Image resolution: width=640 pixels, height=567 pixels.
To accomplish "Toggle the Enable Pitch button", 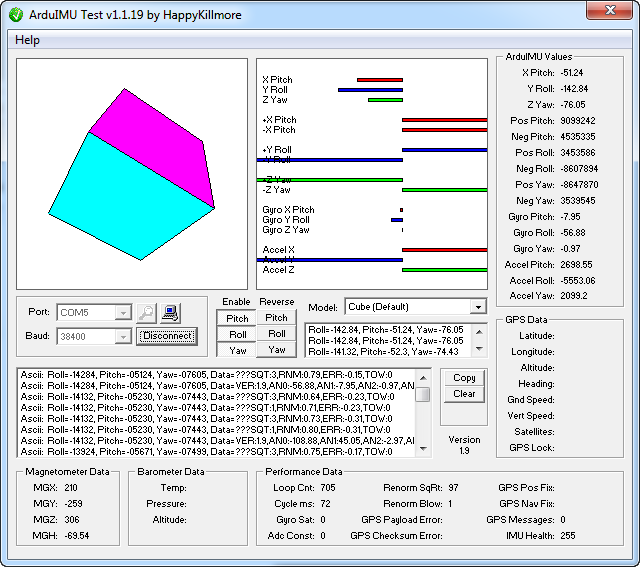I will point(237,318).
